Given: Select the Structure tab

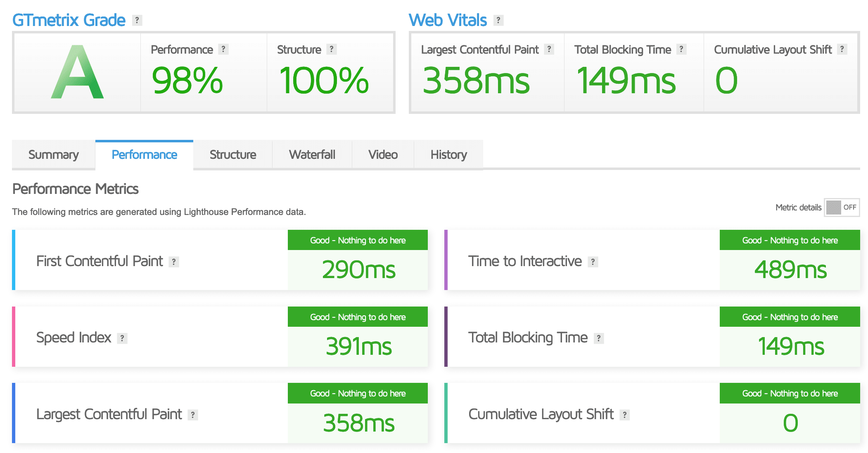Looking at the screenshot, I should coord(233,155).
